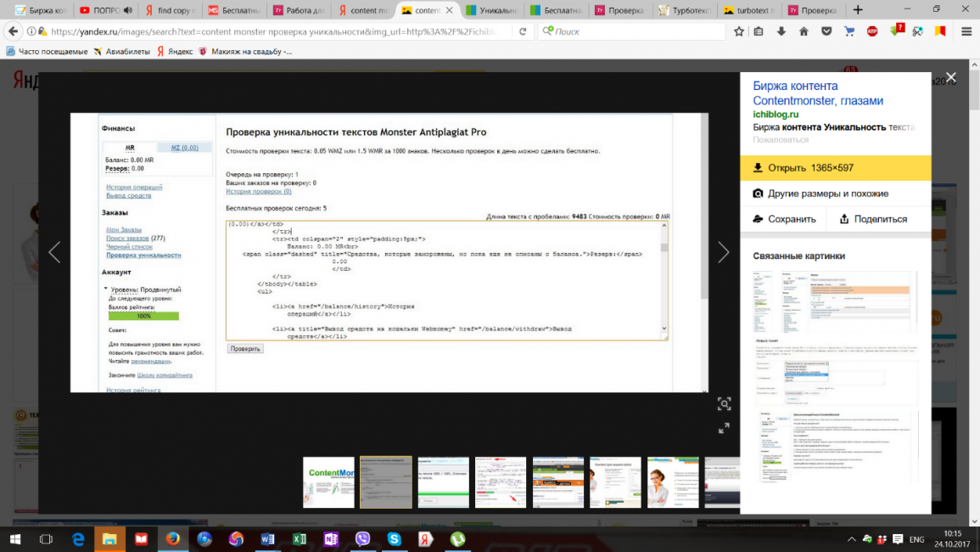Open Task View on the taskbar

pyautogui.click(x=46, y=539)
